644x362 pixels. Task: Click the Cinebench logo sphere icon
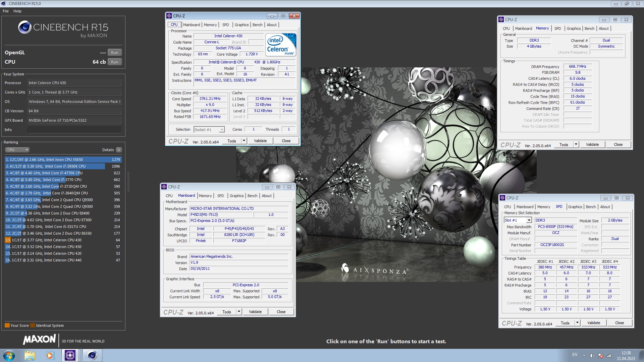pos(24,27)
